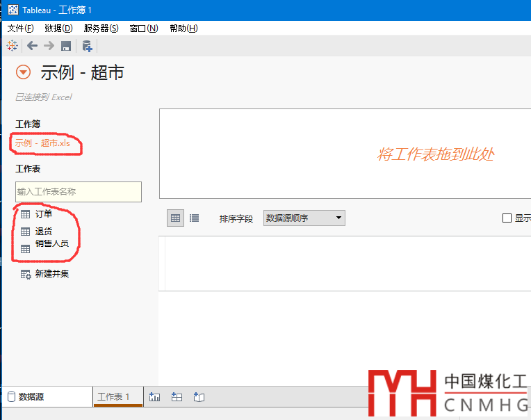
Task: Save workbook with the floppy disk icon
Action: tap(66, 46)
